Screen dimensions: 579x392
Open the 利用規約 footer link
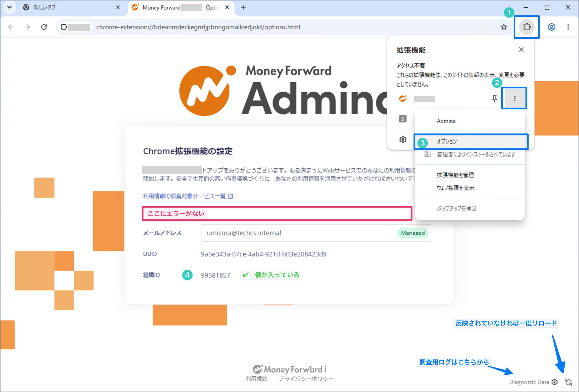[256, 379]
